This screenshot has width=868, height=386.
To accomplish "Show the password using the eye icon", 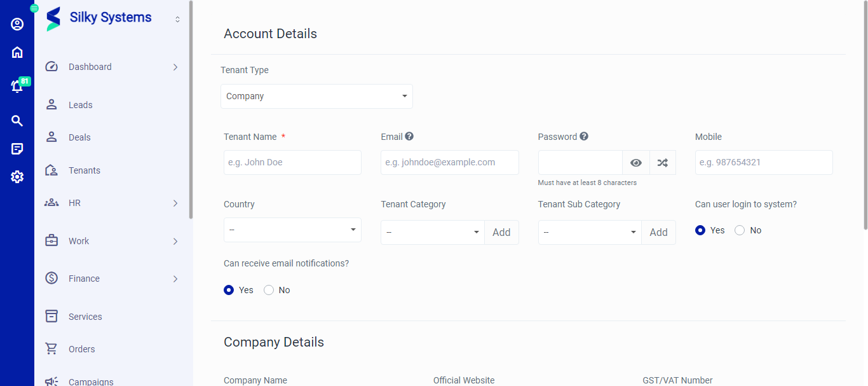I will pos(635,162).
